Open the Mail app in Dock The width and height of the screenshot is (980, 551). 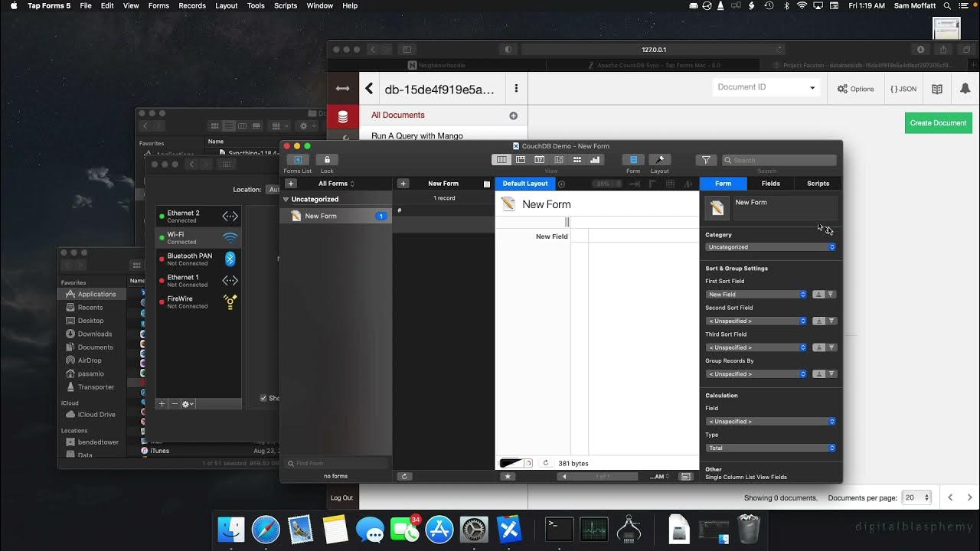pyautogui.click(x=300, y=529)
